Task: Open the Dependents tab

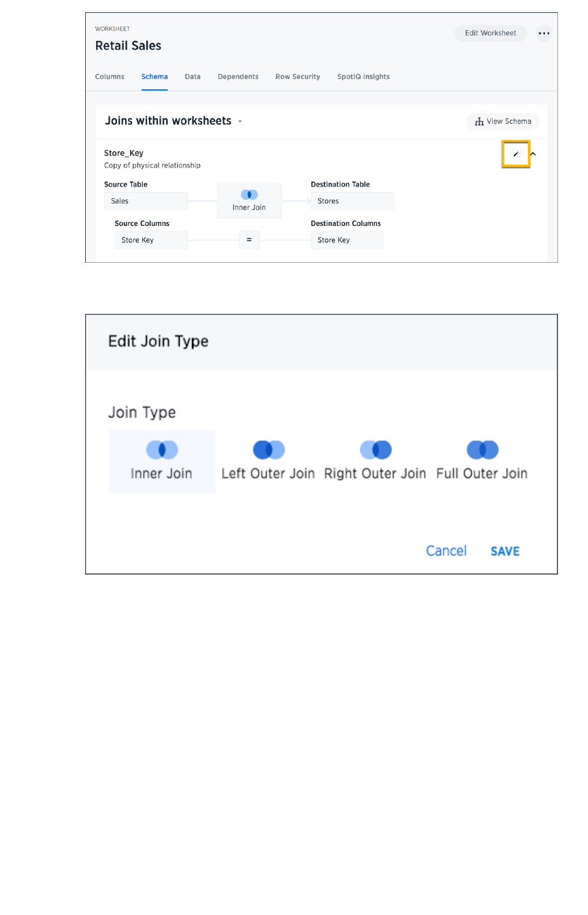Action: (x=238, y=77)
